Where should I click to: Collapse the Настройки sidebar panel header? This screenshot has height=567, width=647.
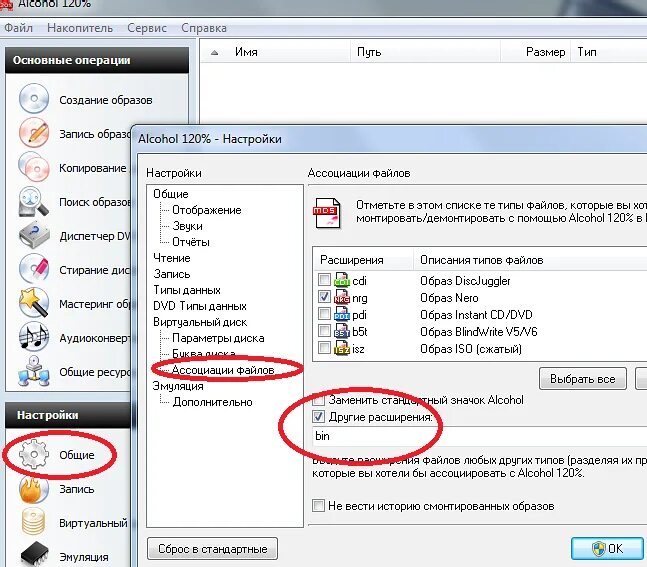click(68, 415)
